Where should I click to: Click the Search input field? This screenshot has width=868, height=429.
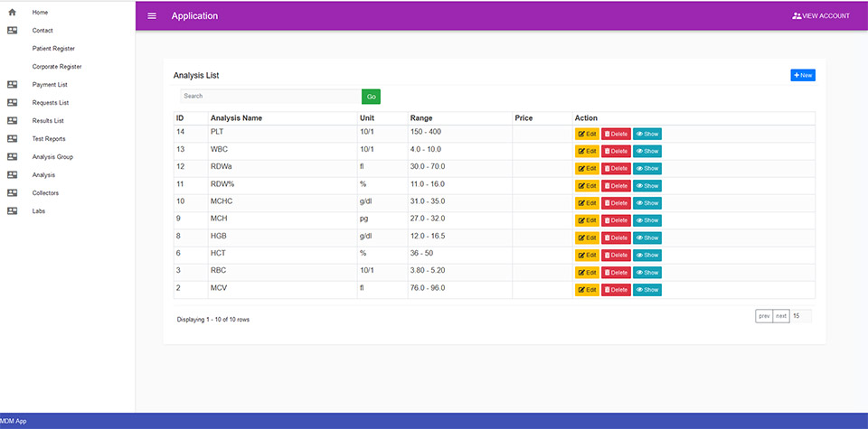[270, 97]
